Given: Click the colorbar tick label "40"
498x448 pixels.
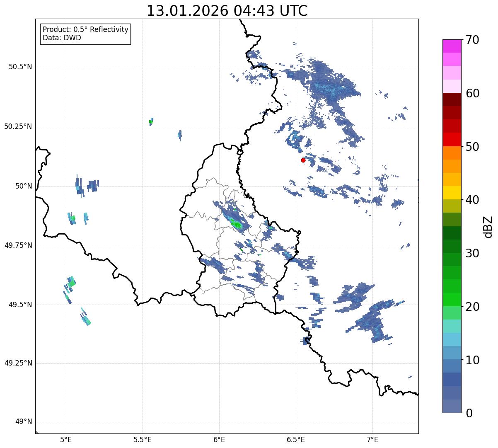Looking at the screenshot, I should click(x=472, y=200).
